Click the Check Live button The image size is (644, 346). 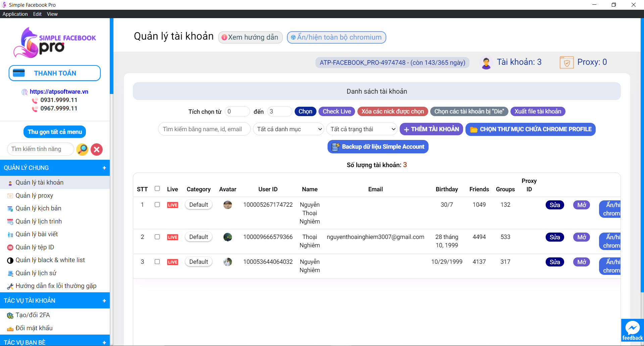pos(337,111)
